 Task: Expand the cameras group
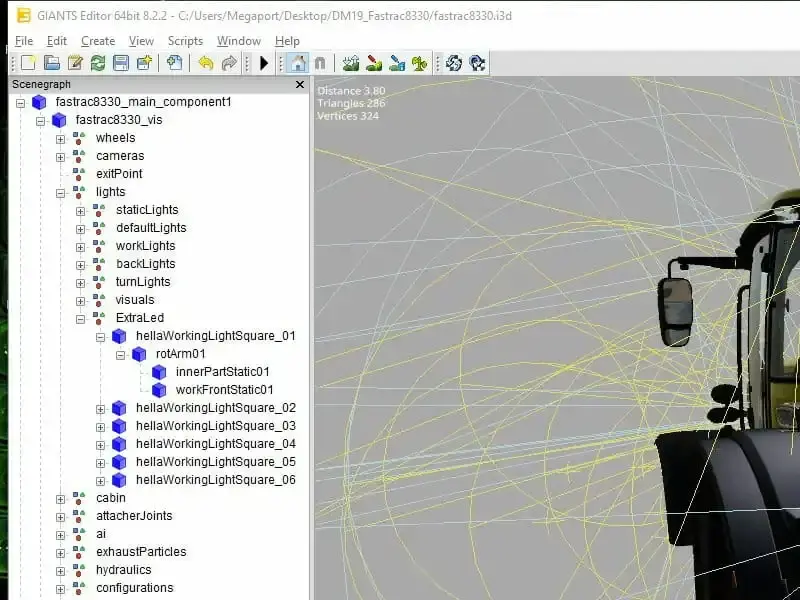click(60, 157)
